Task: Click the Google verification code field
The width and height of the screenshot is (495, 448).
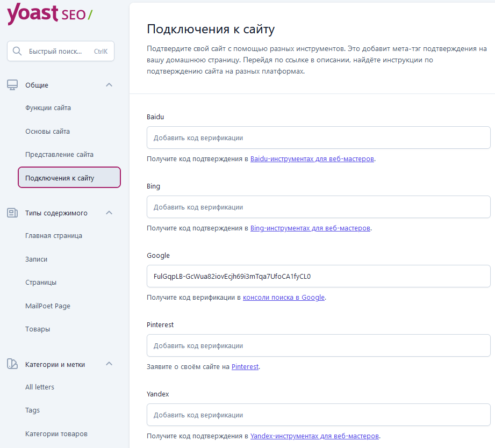Action: pyautogui.click(x=319, y=276)
